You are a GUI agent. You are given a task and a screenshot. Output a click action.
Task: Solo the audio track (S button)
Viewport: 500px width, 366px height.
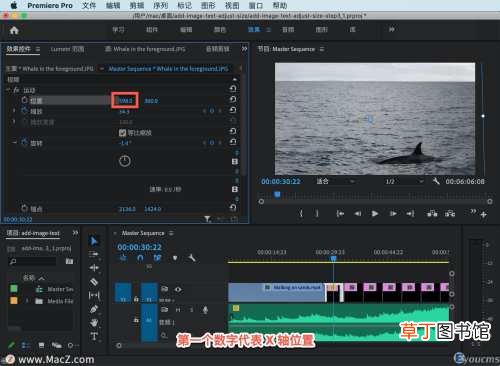tap(192, 310)
